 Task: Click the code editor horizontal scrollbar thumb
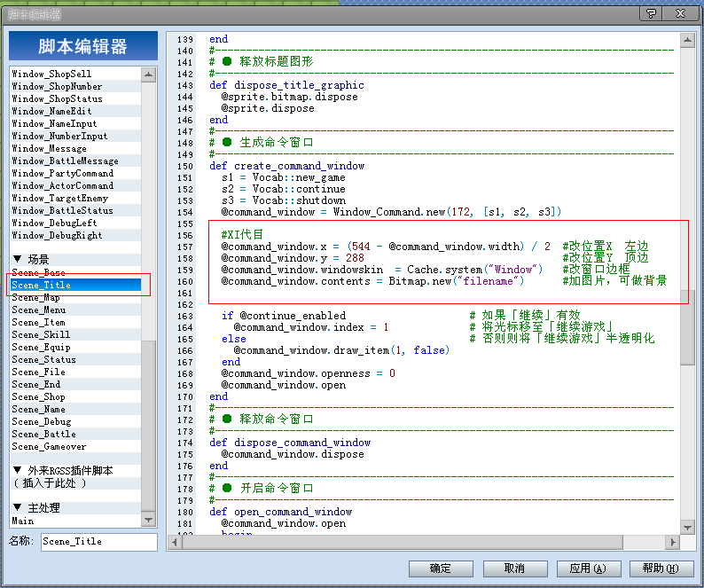[x=403, y=542]
